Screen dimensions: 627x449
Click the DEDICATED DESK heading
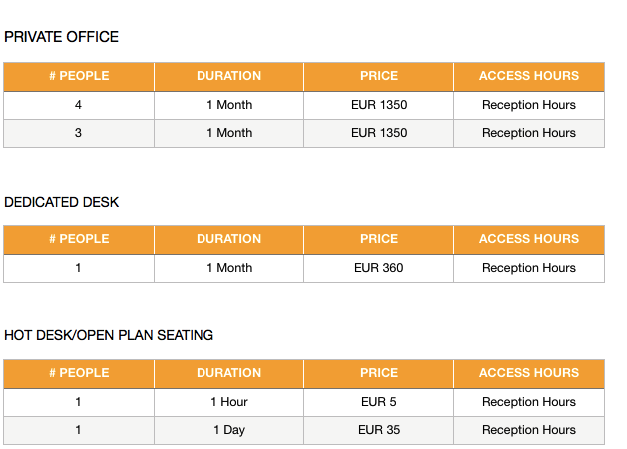point(61,202)
